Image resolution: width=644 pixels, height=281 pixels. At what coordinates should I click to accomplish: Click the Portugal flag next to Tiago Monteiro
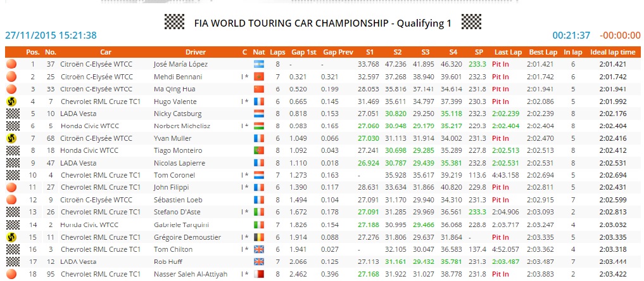pos(258,150)
